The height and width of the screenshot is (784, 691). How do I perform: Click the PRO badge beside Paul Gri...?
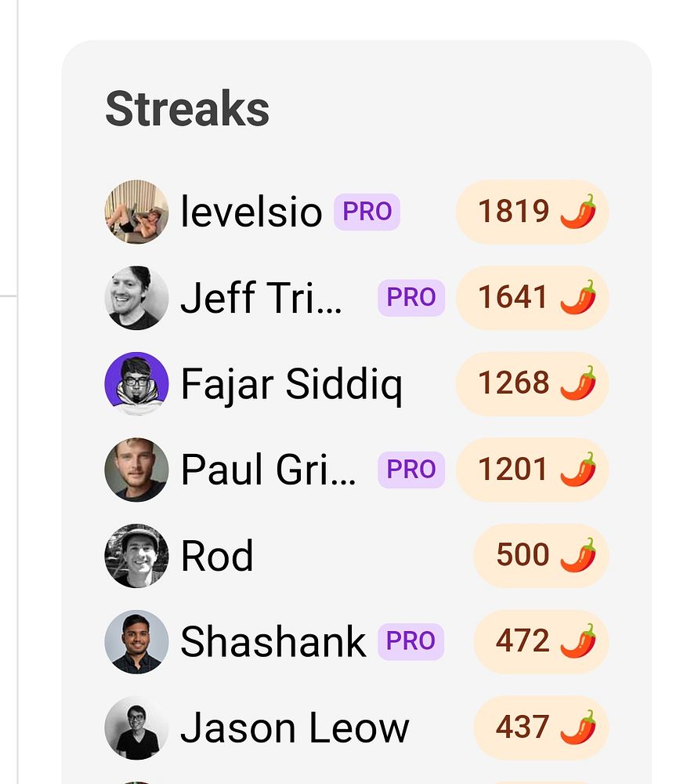pyautogui.click(x=411, y=470)
